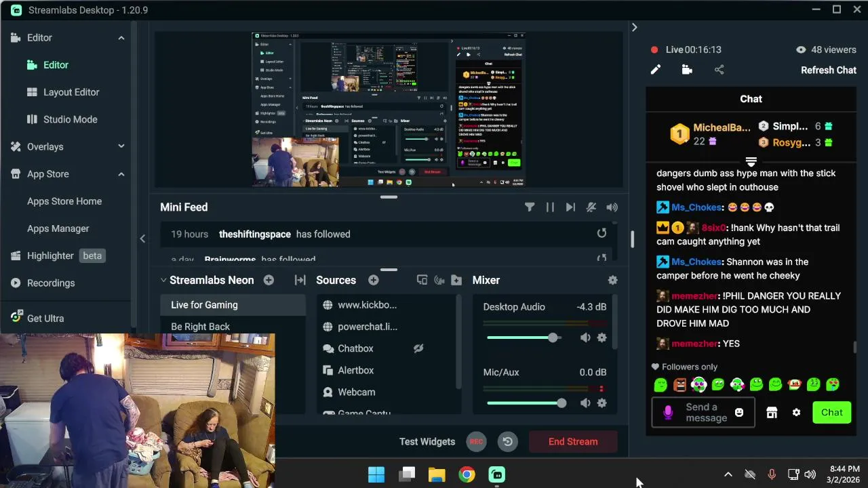Collapse the chat panel arrow
The height and width of the screenshot is (488, 868).
634,27
